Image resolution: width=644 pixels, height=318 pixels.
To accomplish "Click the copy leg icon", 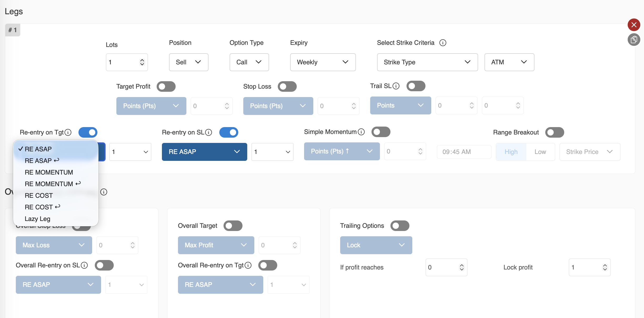I will (634, 40).
